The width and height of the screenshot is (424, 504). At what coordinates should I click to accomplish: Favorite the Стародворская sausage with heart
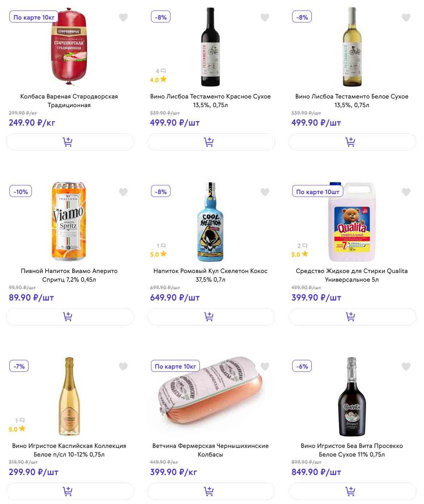pyautogui.click(x=123, y=17)
